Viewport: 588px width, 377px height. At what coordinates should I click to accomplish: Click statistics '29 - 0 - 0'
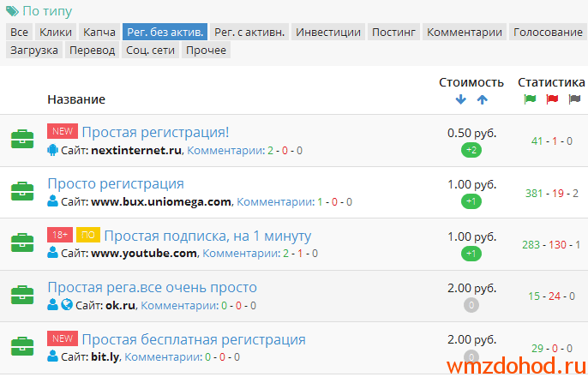[x=552, y=348]
